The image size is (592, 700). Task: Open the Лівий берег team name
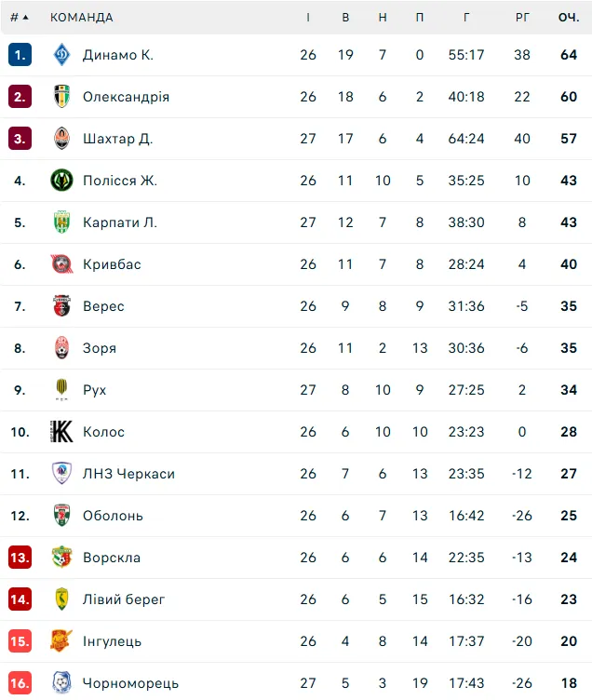pyautogui.click(x=124, y=599)
